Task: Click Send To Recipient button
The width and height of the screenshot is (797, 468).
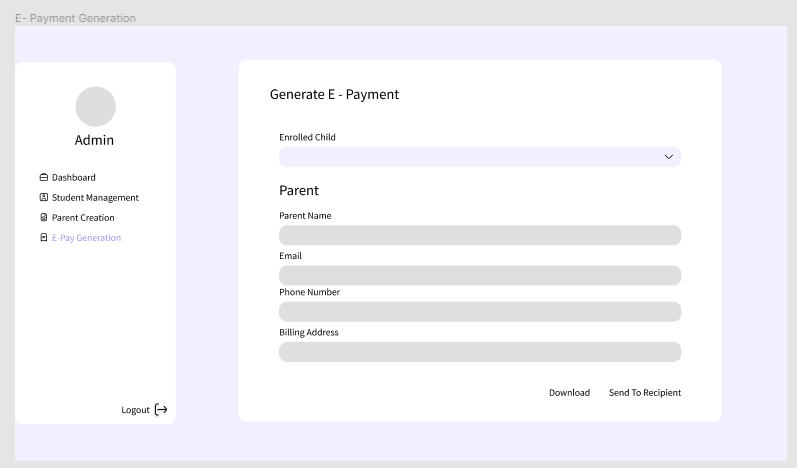Action: click(x=645, y=393)
